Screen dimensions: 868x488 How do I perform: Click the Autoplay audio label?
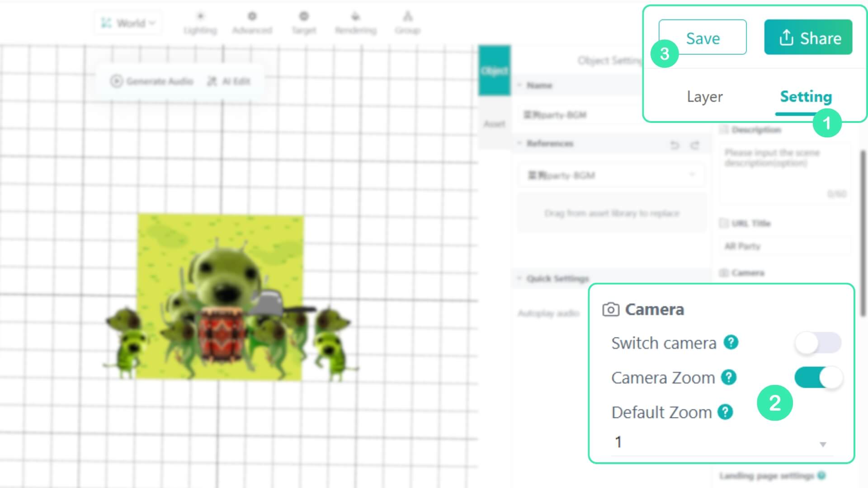[x=548, y=313]
